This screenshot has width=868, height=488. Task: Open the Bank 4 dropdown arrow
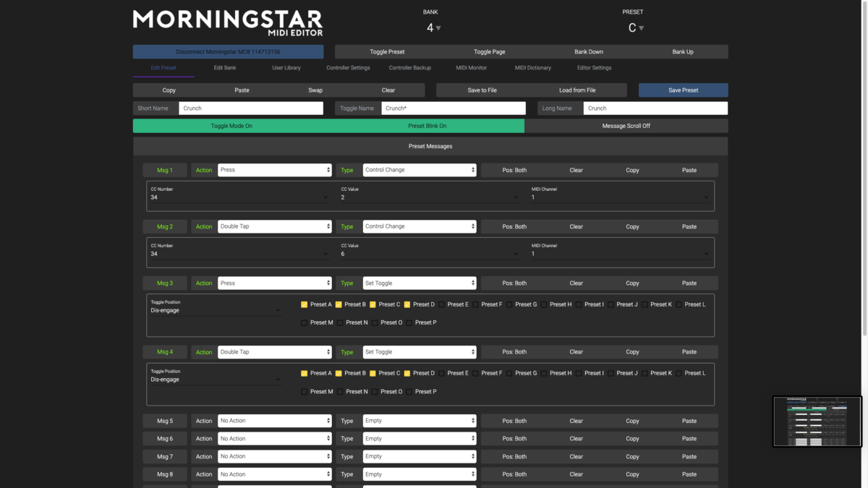click(x=438, y=28)
